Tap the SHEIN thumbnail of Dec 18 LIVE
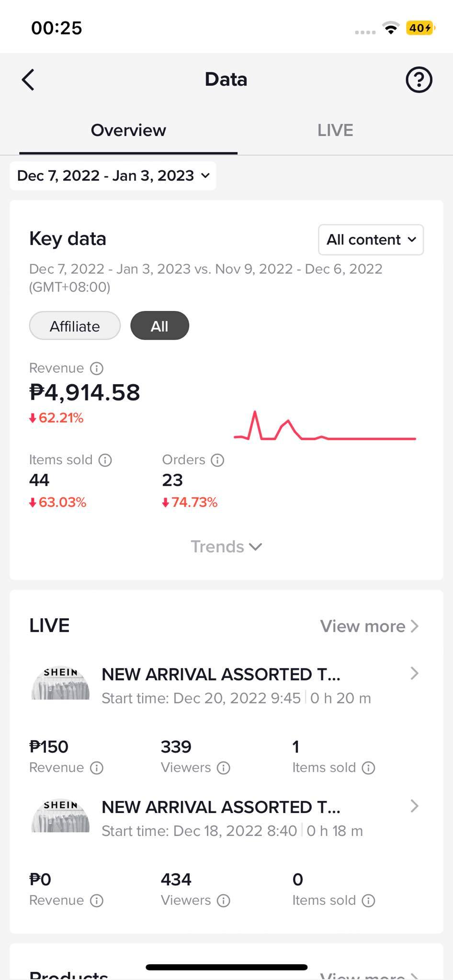453x980 pixels. coord(60,816)
